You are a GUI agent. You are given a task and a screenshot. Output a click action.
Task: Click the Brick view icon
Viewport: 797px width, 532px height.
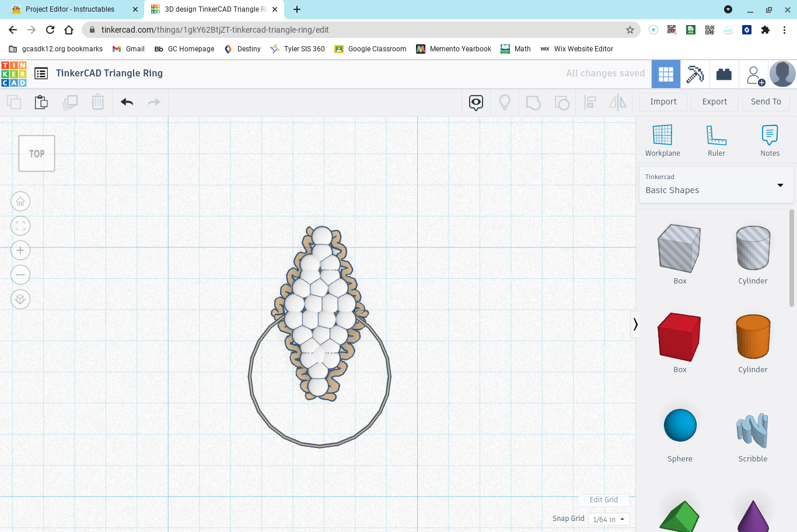point(724,73)
